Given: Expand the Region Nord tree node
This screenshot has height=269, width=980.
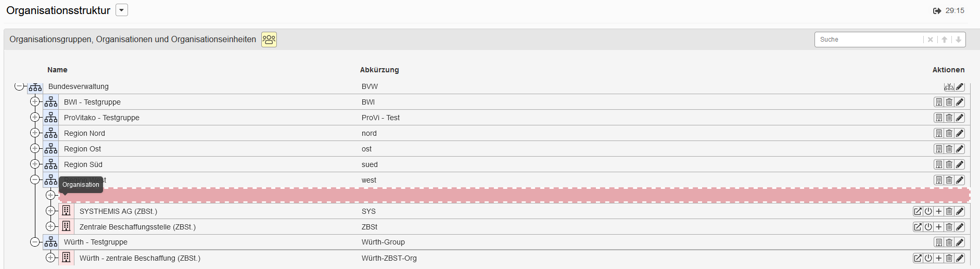Looking at the screenshot, I should [x=35, y=133].
